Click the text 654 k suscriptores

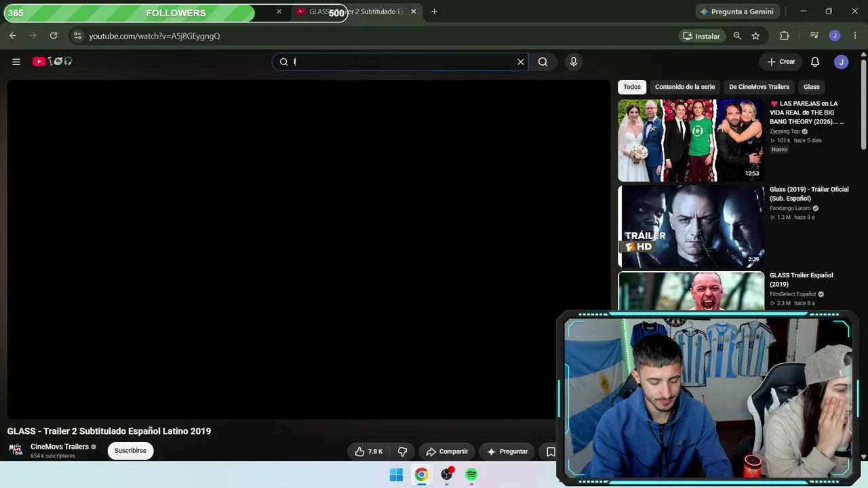pyautogui.click(x=53, y=456)
